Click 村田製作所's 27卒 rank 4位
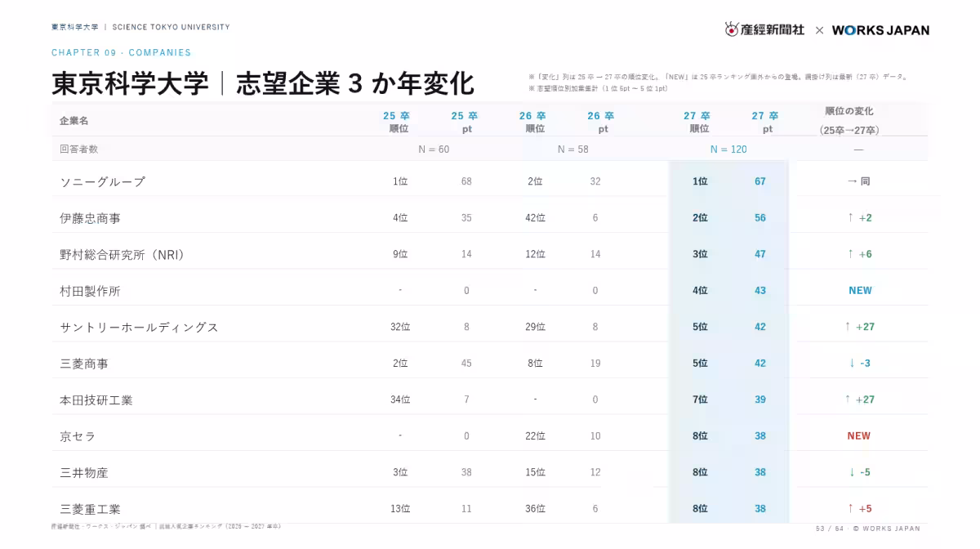This screenshot has height=549, width=980. [700, 291]
